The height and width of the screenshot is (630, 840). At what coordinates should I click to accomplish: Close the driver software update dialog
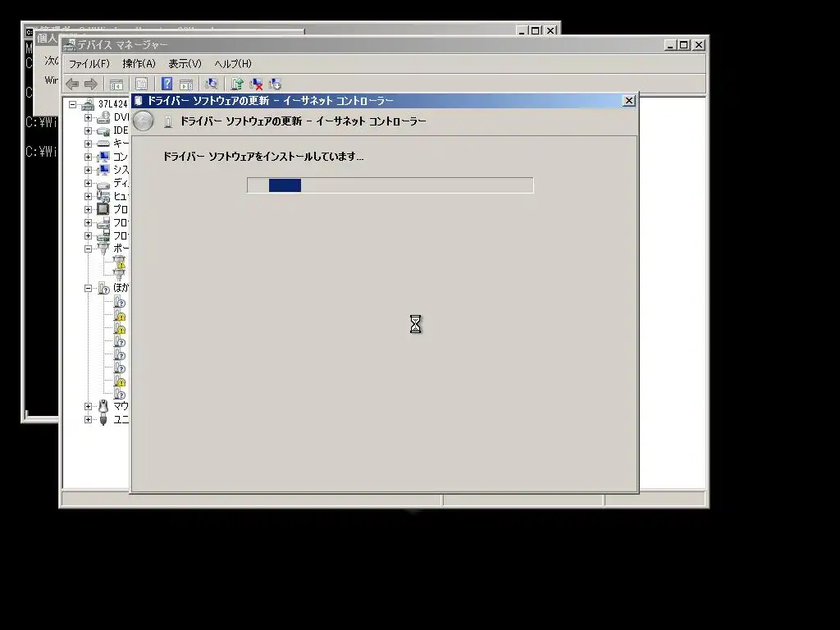(x=629, y=101)
